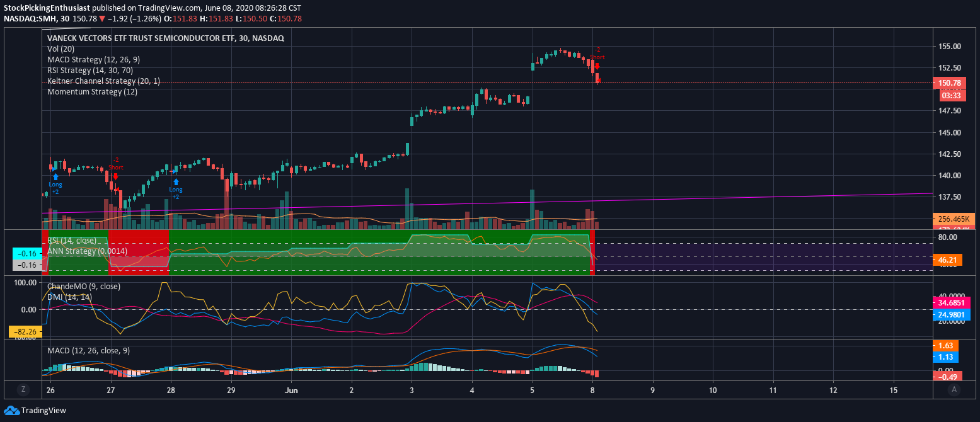Image resolution: width=980 pixels, height=422 pixels.
Task: Click the StockPickingEnthusiast author name
Action: click(47, 8)
